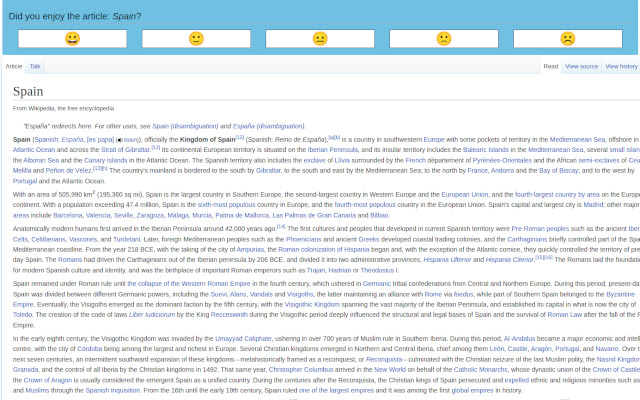Select the neutral face emoji rating
This screenshot has height=400, width=640.
(x=320, y=39)
